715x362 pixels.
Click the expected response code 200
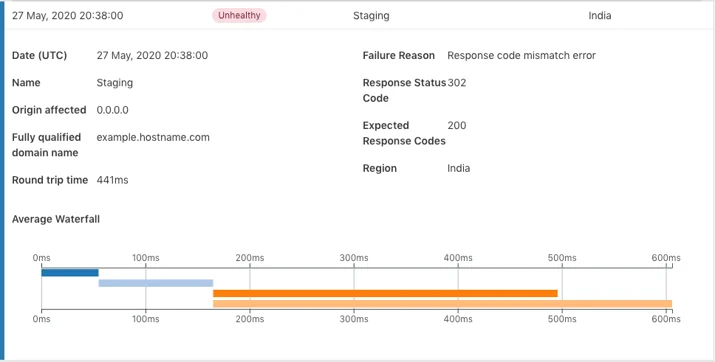tap(457, 125)
